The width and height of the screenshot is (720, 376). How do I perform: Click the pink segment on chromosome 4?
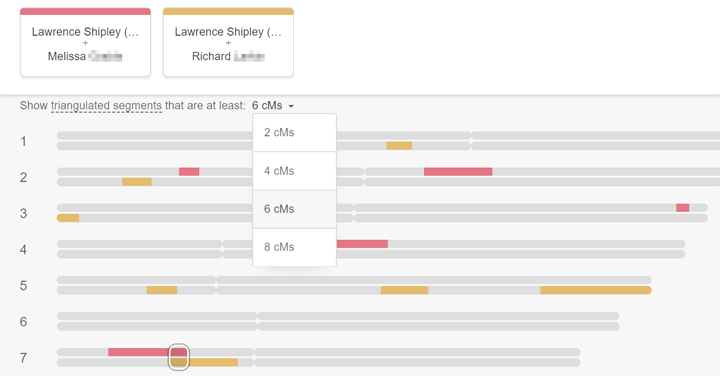362,244
